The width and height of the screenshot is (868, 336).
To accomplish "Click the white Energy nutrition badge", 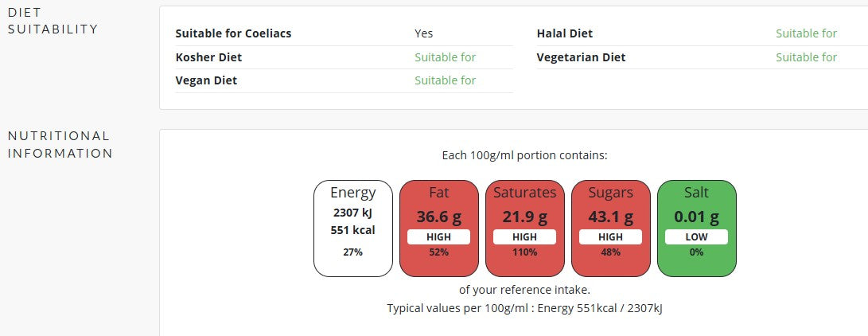I will click(x=353, y=228).
